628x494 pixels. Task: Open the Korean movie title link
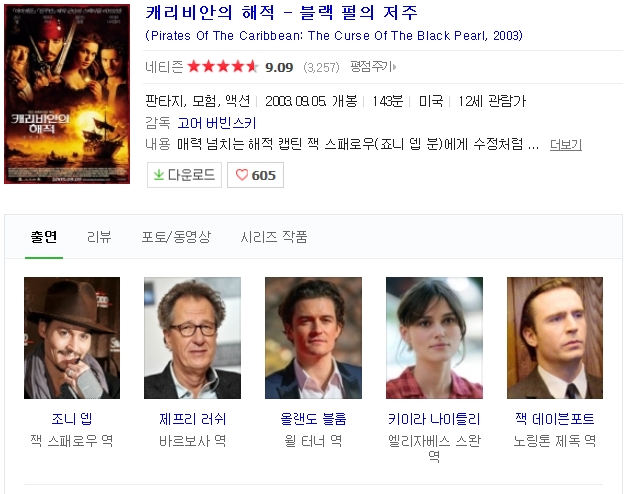coord(282,13)
